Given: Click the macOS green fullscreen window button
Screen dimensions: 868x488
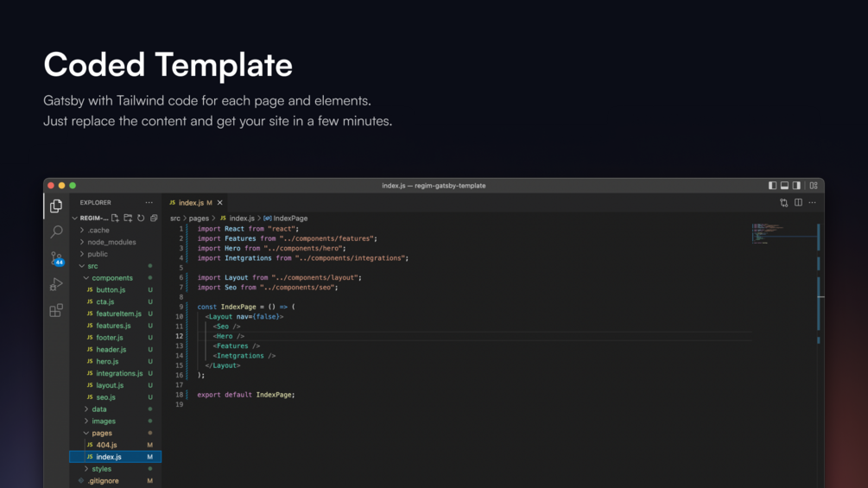Looking at the screenshot, I should (x=73, y=186).
